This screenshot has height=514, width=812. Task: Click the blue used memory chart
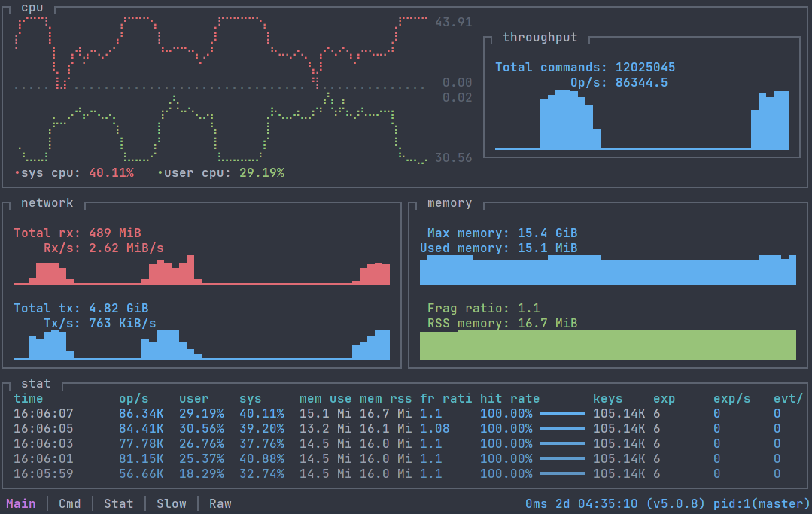tap(608, 270)
